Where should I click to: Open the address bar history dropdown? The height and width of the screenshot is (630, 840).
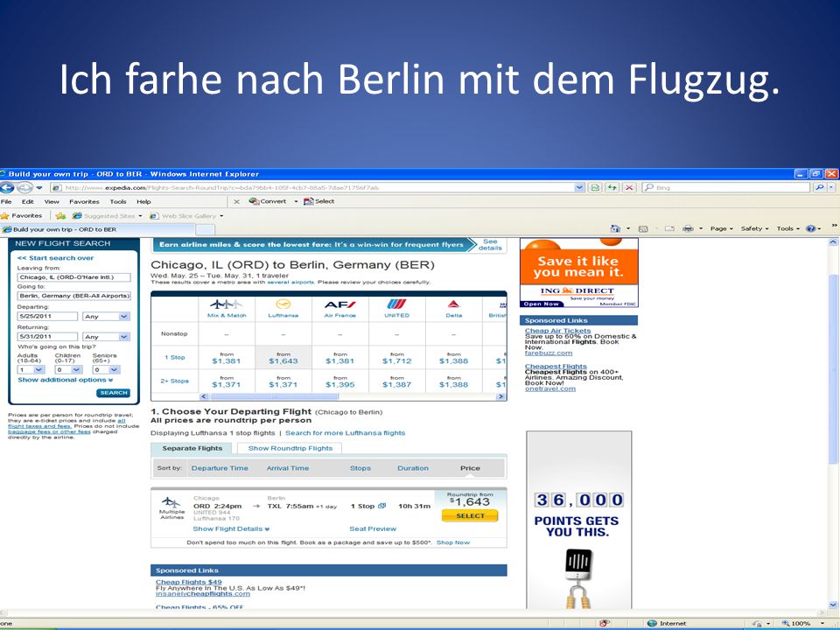click(x=579, y=188)
